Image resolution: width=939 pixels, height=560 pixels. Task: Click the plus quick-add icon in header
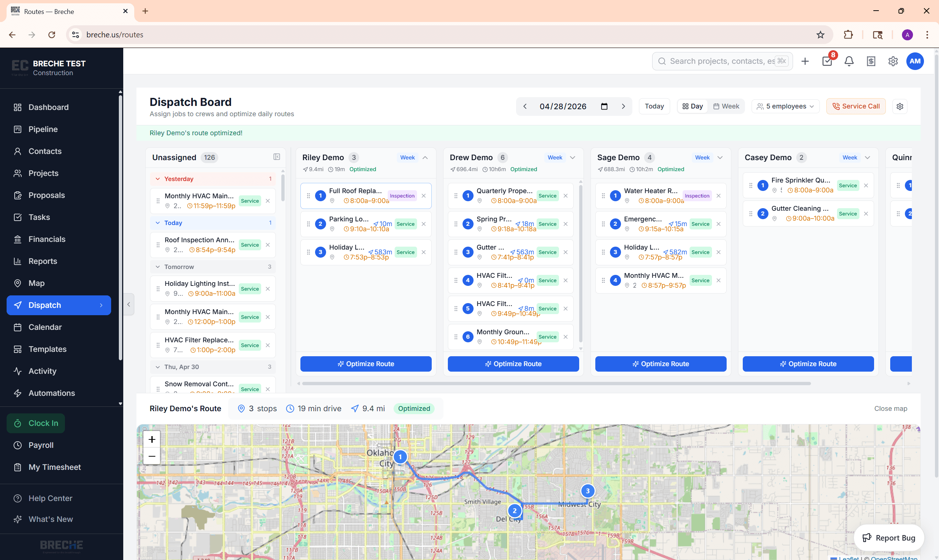(x=805, y=61)
